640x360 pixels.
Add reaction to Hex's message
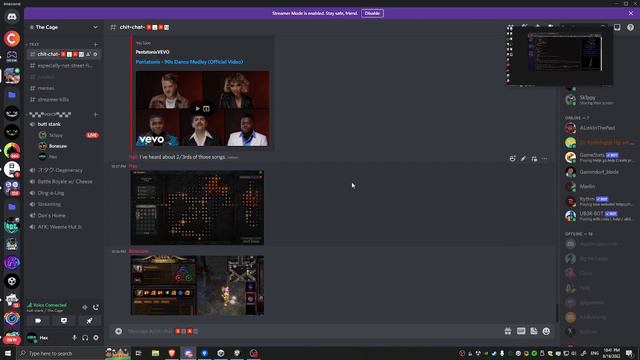coord(513,159)
